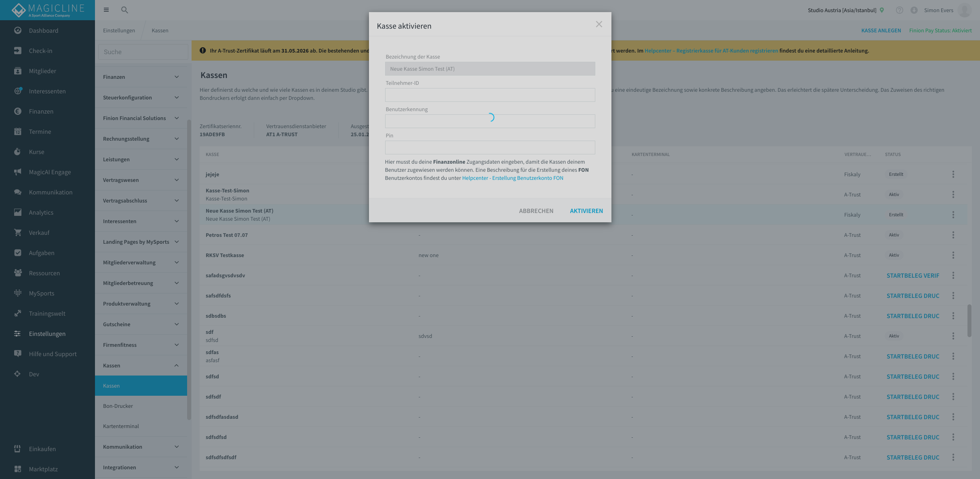This screenshot has width=980, height=479.
Task: Close the Kasse aktivieren dialog
Action: [x=599, y=24]
